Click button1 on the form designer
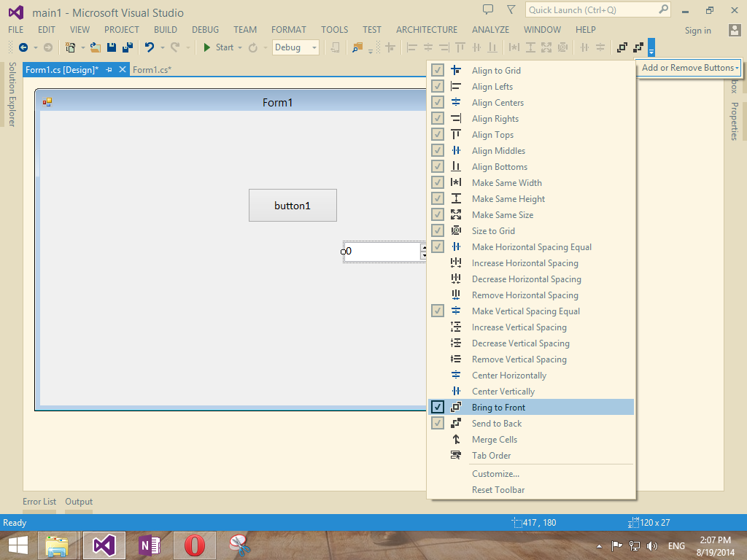Screen dimensions: 747x560 [x=293, y=205]
